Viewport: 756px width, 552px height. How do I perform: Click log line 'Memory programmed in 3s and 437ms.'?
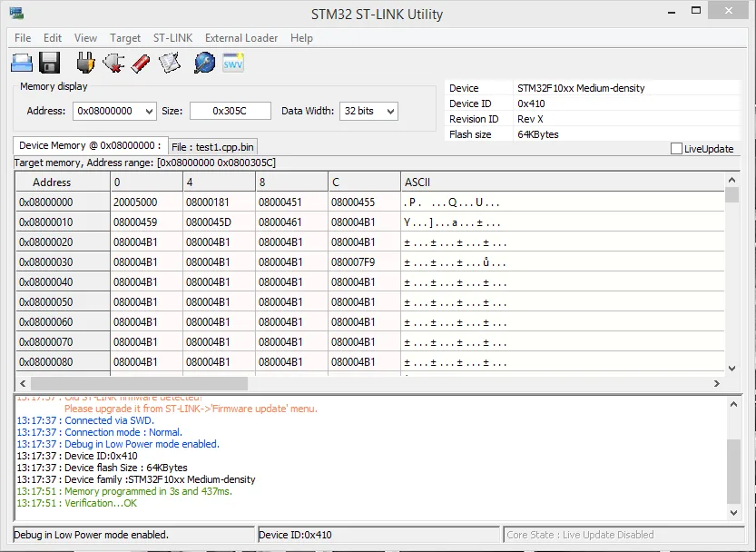click(149, 491)
